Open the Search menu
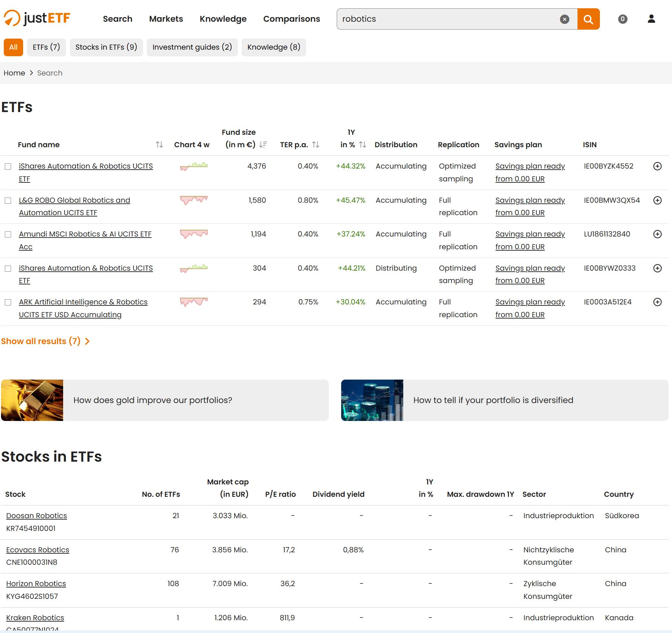 [x=118, y=19]
